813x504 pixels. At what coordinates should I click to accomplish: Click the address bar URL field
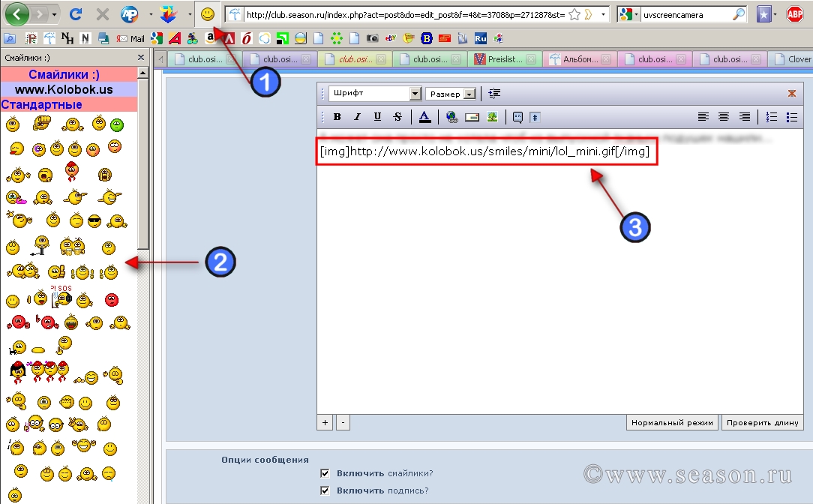coord(404,14)
